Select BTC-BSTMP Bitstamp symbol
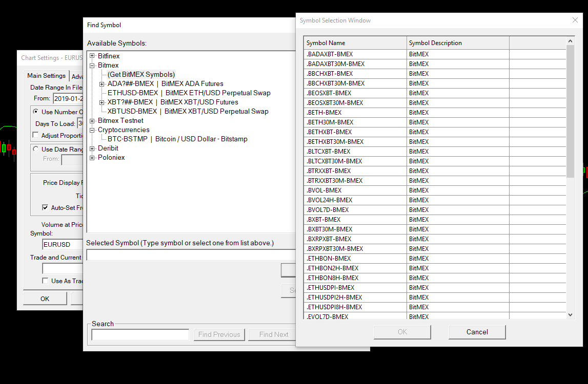Image resolution: width=588 pixels, height=384 pixels. tap(177, 139)
